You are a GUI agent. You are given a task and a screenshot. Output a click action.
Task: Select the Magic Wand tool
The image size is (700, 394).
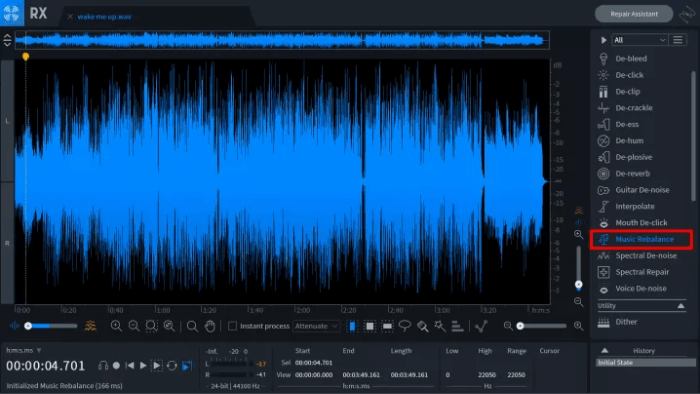[440, 326]
